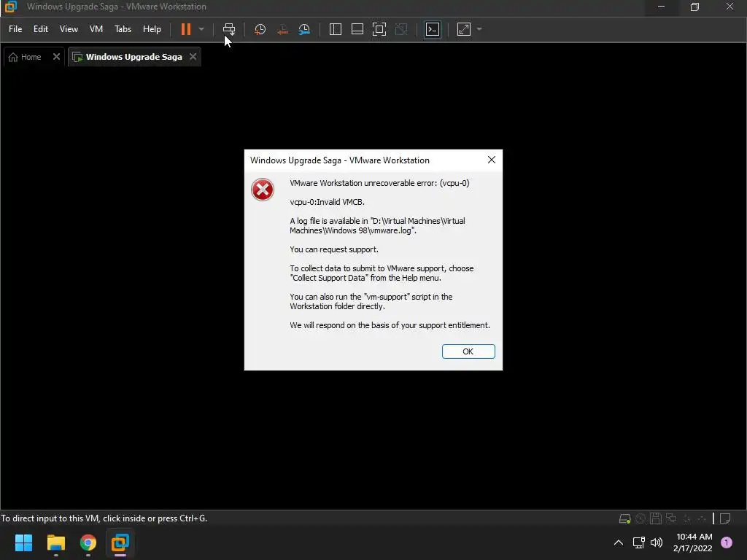
Task: Click the network tray icon
Action: (639, 542)
